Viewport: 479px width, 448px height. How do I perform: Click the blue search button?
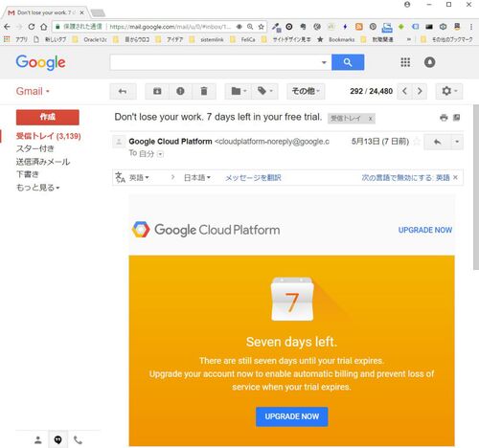(x=348, y=62)
